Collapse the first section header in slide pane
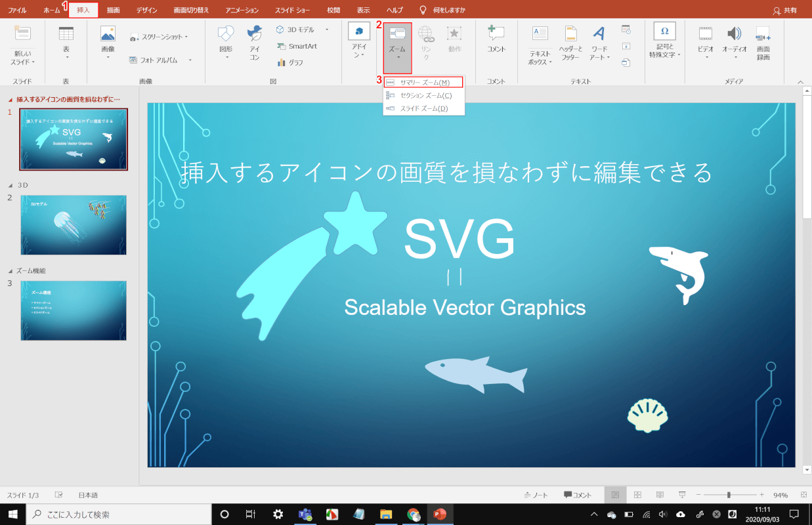Image resolution: width=812 pixels, height=525 pixels. [9, 100]
